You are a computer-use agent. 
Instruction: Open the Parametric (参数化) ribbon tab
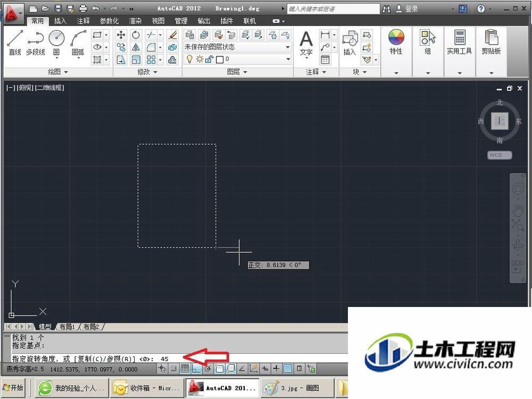109,21
